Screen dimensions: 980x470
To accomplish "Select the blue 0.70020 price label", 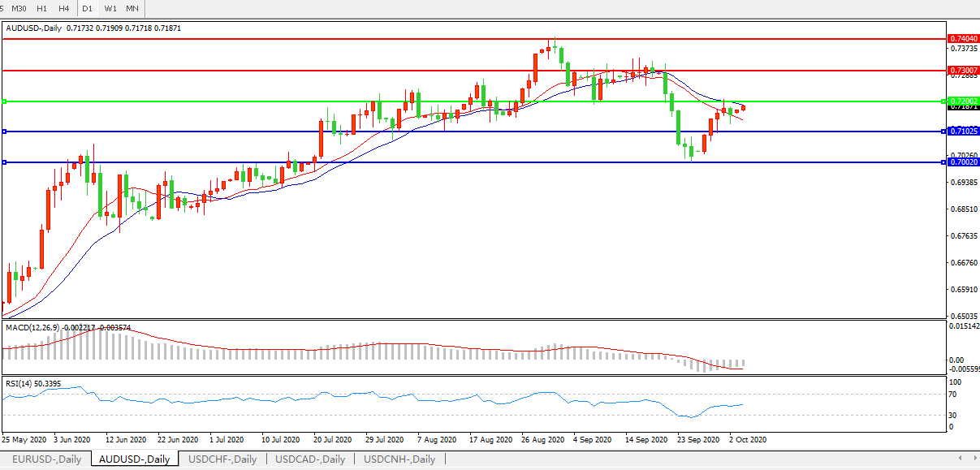I will click(964, 162).
